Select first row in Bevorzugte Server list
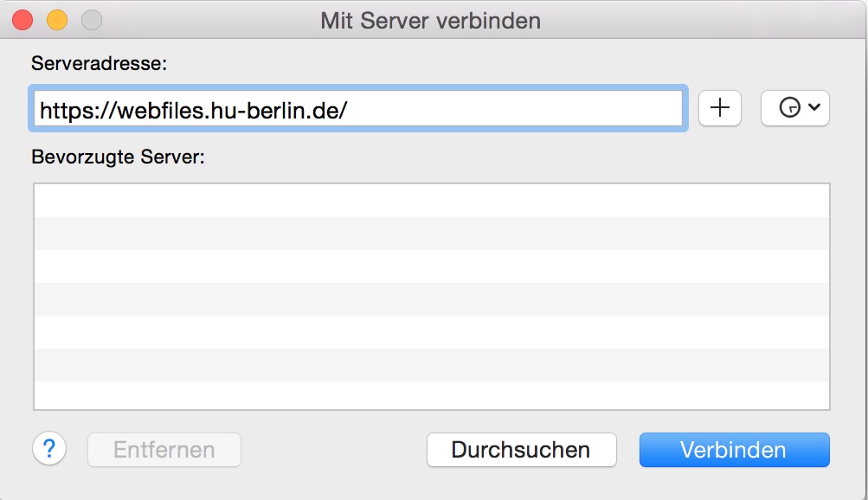Image resolution: width=868 pixels, height=500 pixels. click(x=431, y=201)
